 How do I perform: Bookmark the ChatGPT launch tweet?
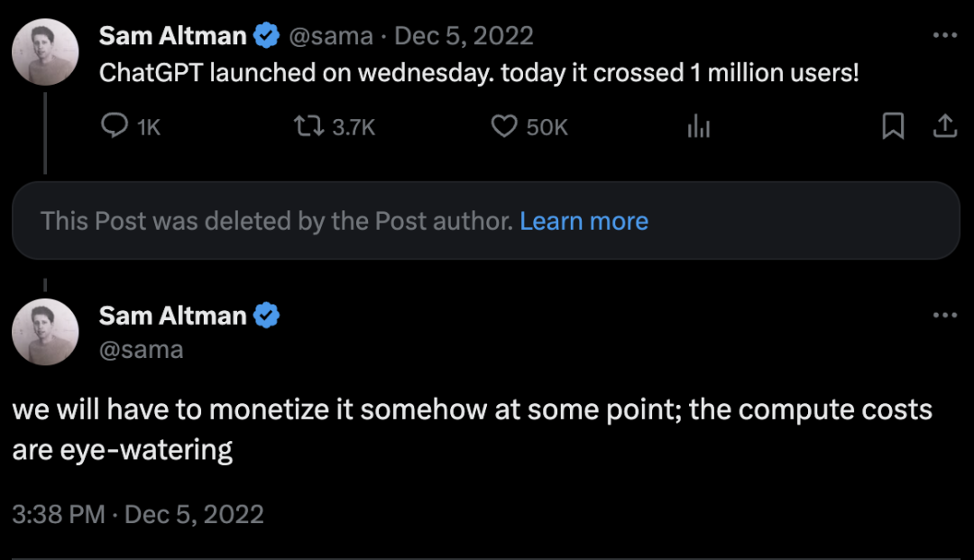tap(892, 127)
